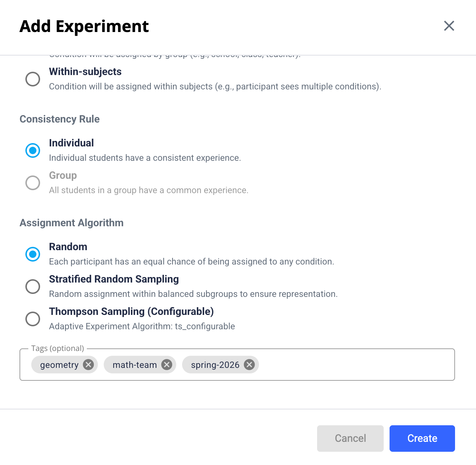This screenshot has width=476, height=465.
Task: Choose Thompson Sampling (Configurable) radio
Action: click(33, 319)
